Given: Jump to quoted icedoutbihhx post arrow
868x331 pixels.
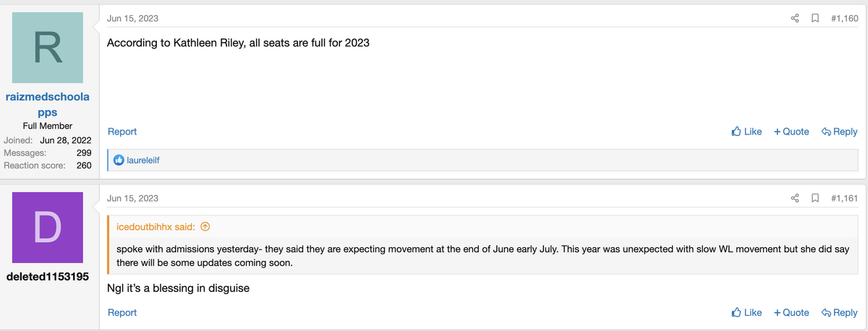Looking at the screenshot, I should tap(205, 227).
